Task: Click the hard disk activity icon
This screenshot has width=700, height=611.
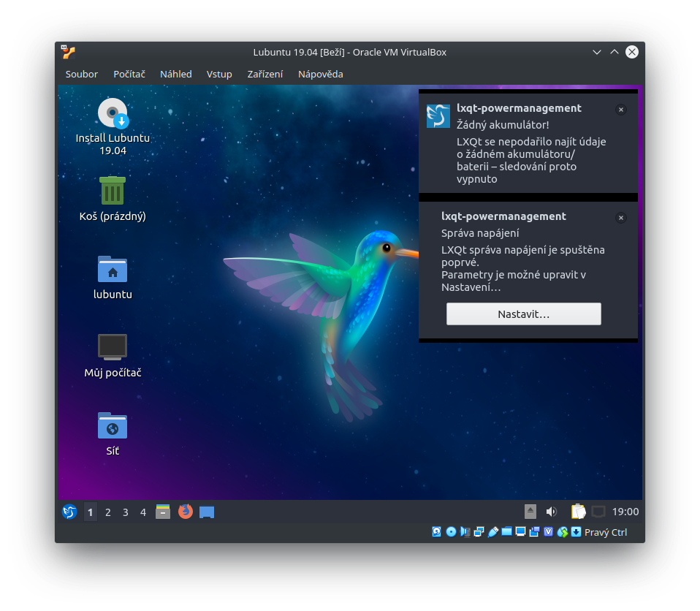Action: point(438,532)
